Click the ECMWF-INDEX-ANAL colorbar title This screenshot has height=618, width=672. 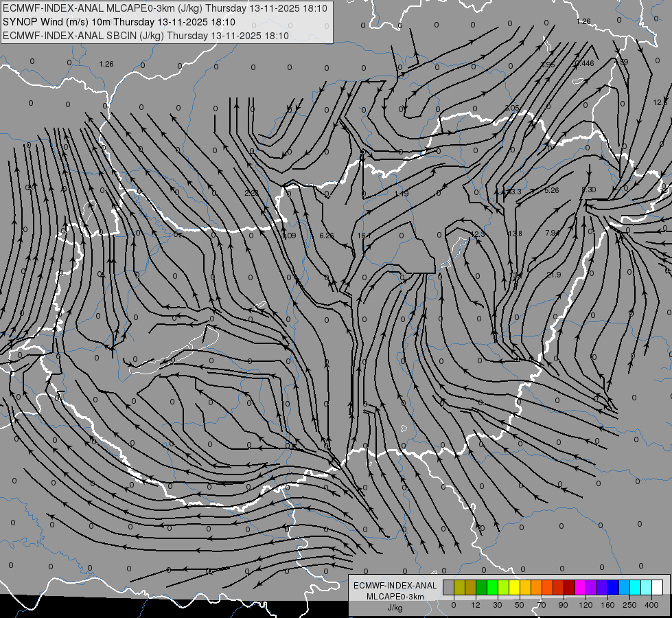coord(395,586)
